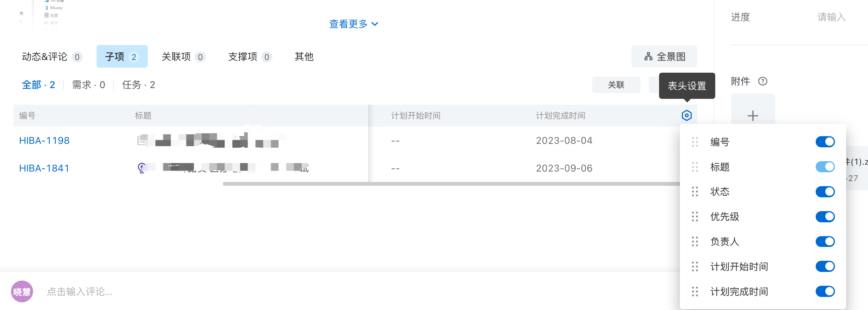This screenshot has height=310, width=868.
Task: Click drag handle icon beside 负责人
Action: pyautogui.click(x=695, y=242)
